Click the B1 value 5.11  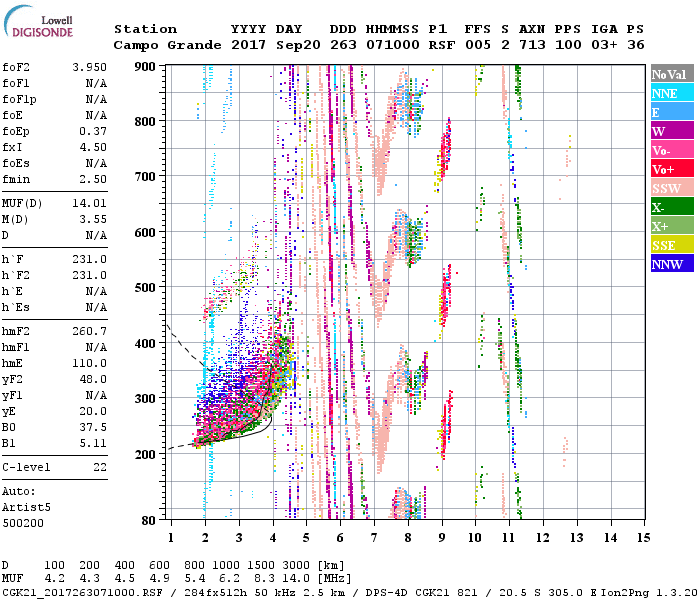pos(93,443)
